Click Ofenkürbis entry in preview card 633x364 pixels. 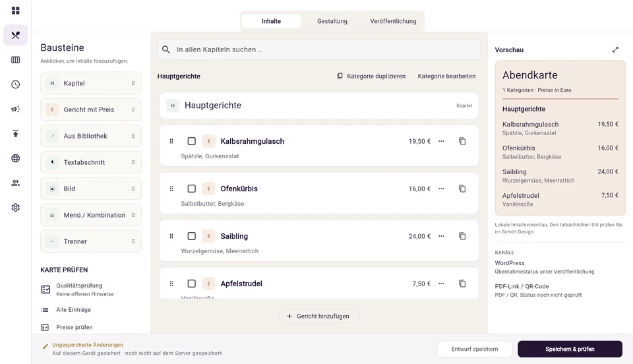click(x=560, y=152)
